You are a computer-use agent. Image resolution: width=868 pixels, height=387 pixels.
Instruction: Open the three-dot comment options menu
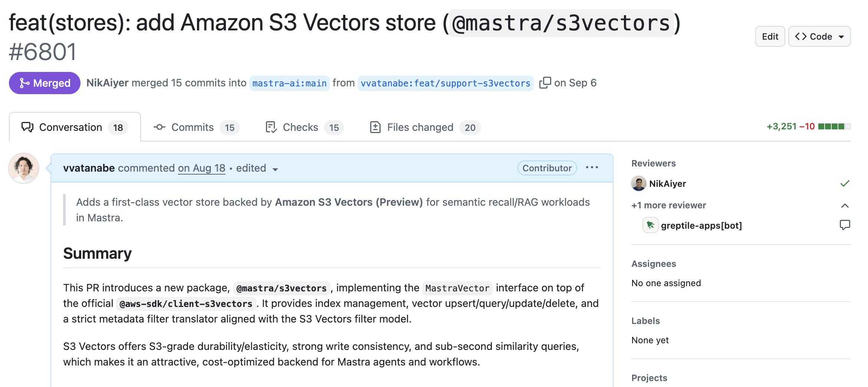[592, 168]
